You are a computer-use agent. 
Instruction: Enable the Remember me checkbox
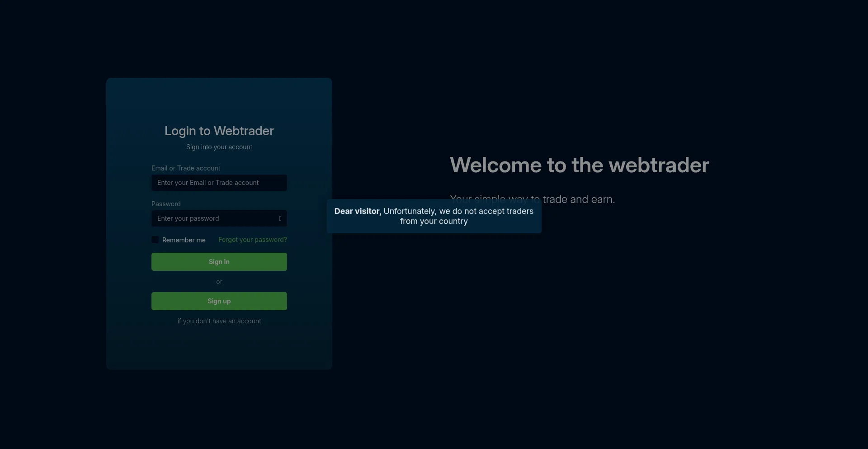tap(155, 240)
